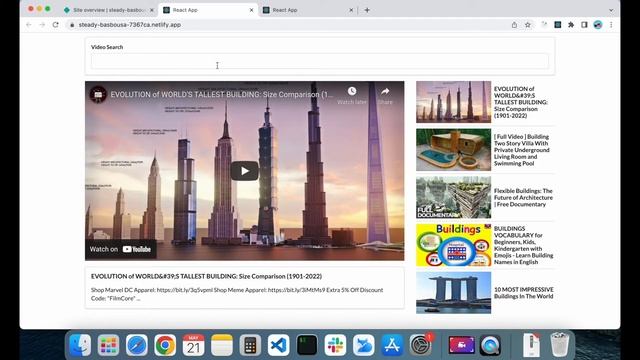Viewport: 640px width, 360px height.
Task: Click into the Video Search input field
Action: (320, 61)
